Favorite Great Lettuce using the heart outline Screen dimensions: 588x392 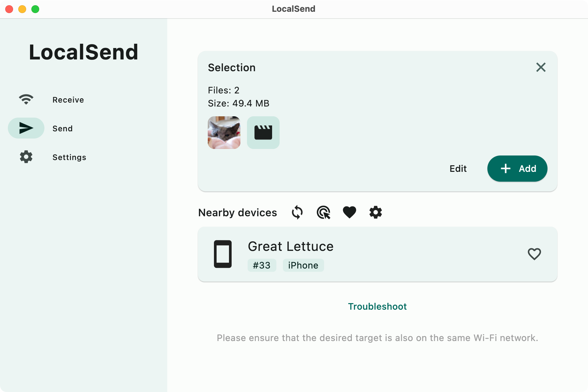(534, 254)
